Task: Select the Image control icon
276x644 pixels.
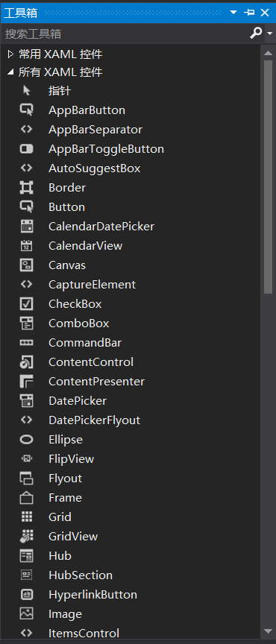Action: click(26, 613)
